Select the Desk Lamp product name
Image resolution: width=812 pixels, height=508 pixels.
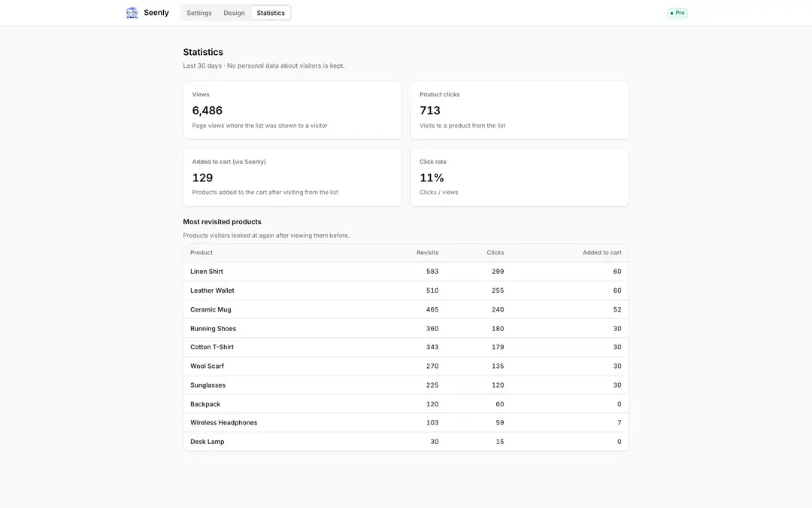(x=208, y=442)
